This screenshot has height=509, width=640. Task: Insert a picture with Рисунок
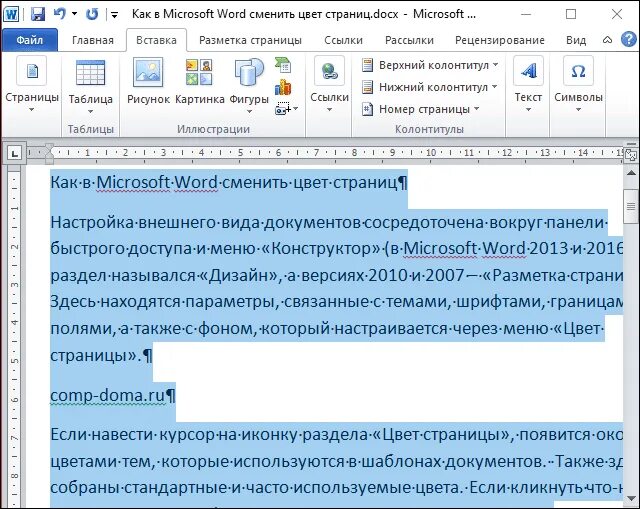[x=148, y=81]
